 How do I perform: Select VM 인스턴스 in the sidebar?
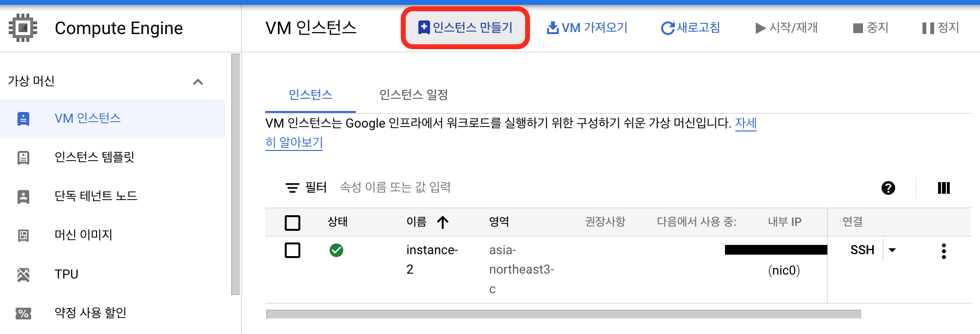[113, 118]
